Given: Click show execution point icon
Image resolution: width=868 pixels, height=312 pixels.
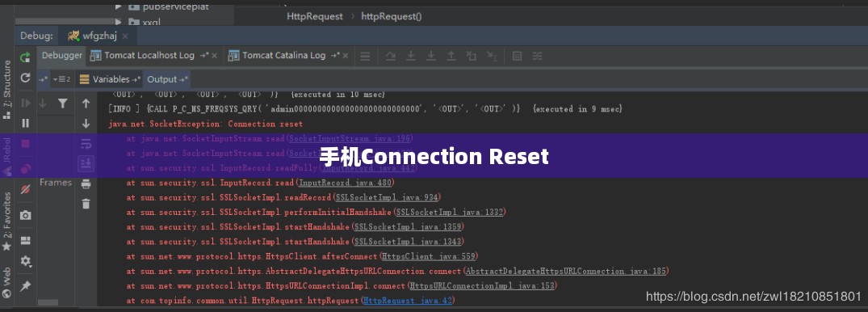Looking at the screenshot, I should click(x=365, y=56).
